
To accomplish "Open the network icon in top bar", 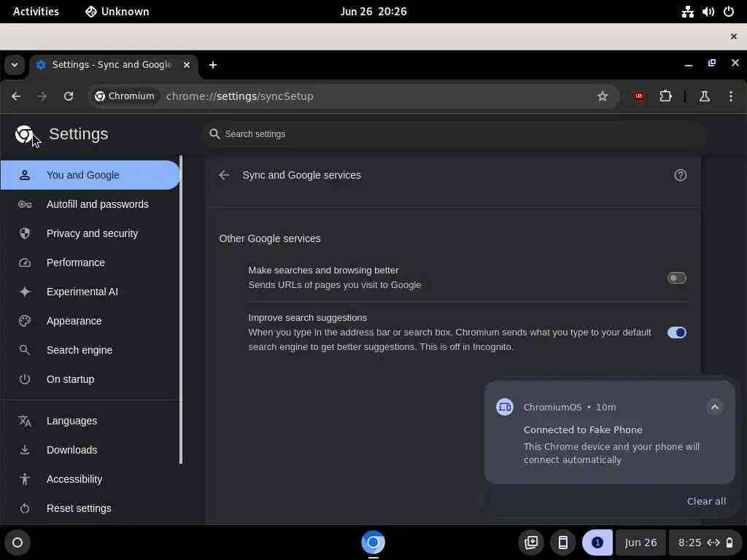I will (687, 12).
